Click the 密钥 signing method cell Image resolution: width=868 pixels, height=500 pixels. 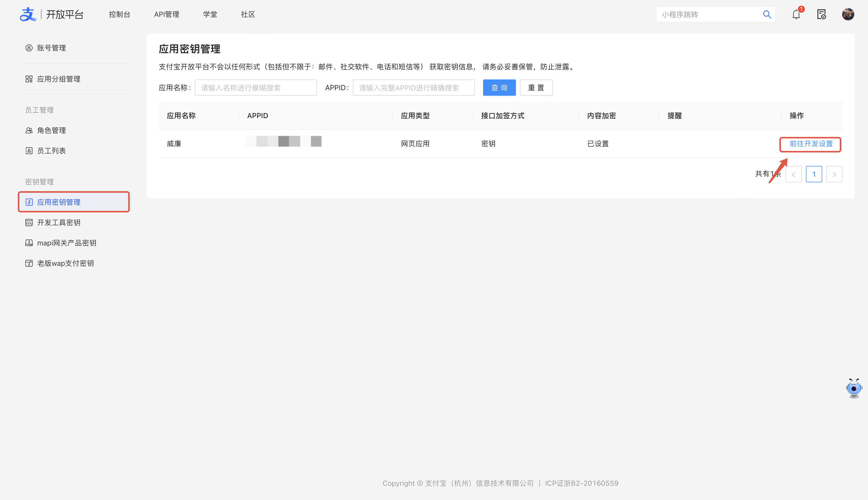(488, 144)
